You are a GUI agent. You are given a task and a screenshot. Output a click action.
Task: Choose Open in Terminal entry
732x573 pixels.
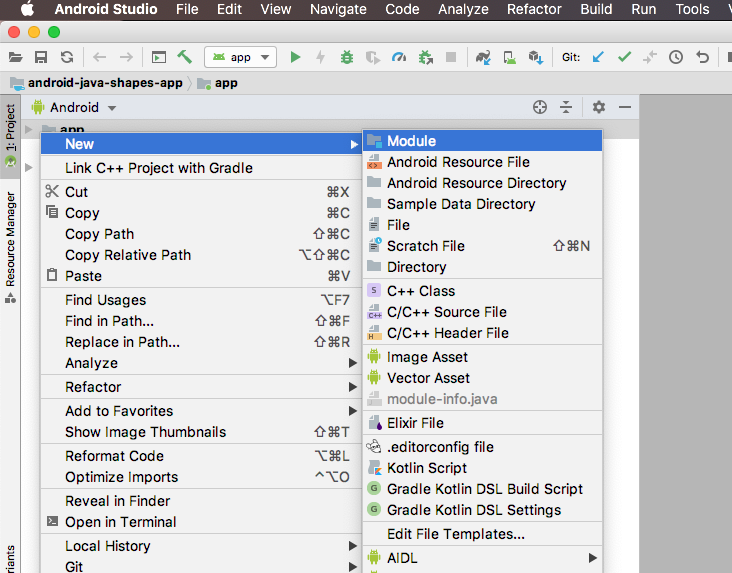201,522
